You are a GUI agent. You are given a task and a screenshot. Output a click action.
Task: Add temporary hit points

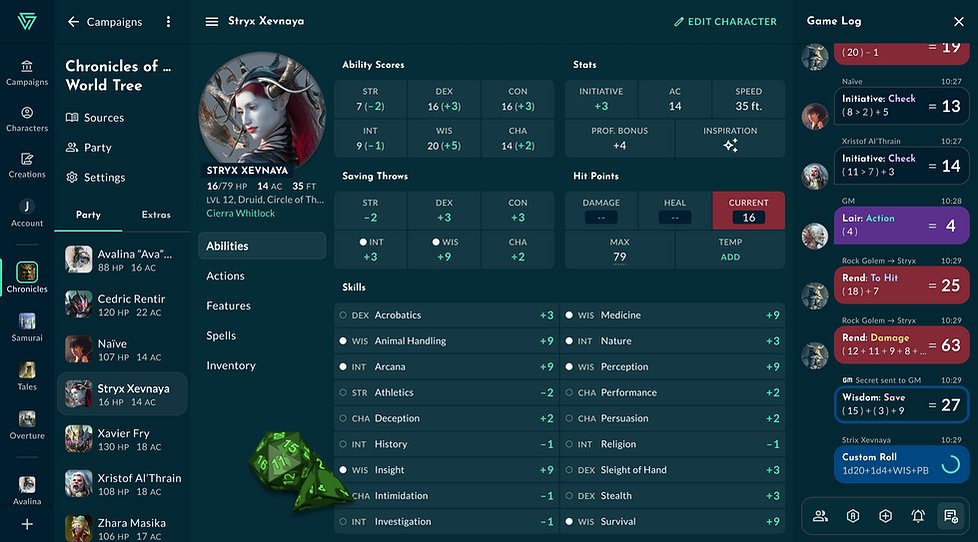click(x=730, y=257)
